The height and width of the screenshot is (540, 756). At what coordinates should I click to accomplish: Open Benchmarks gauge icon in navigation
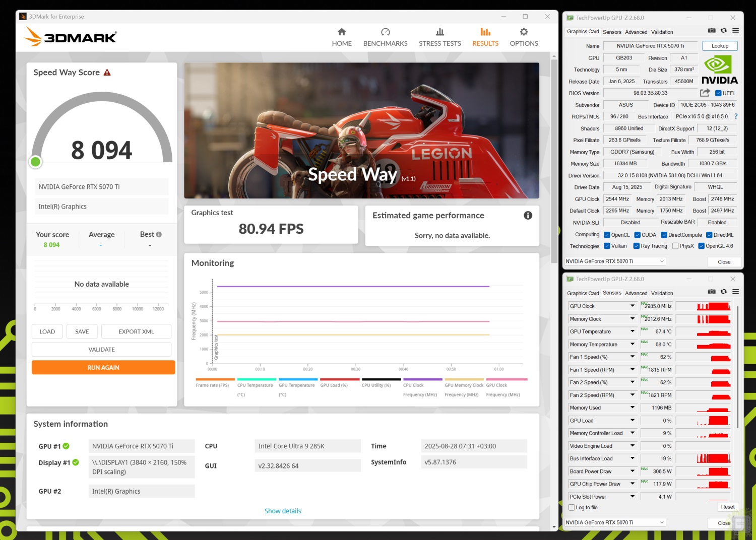[x=385, y=32]
